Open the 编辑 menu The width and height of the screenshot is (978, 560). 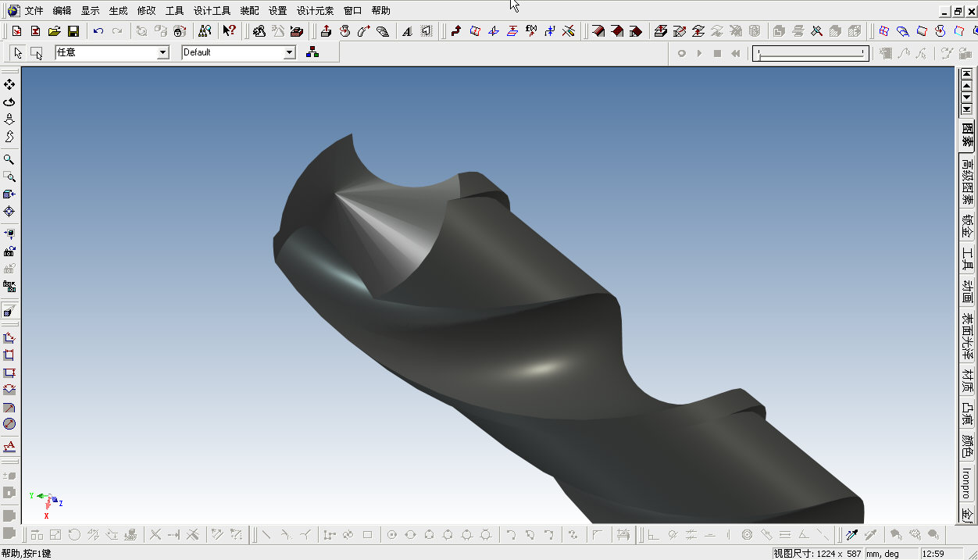pos(62,11)
